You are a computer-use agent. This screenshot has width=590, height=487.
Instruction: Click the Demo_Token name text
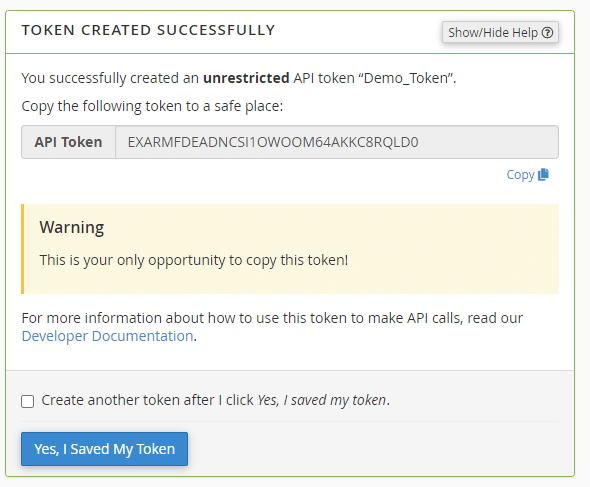click(x=406, y=78)
